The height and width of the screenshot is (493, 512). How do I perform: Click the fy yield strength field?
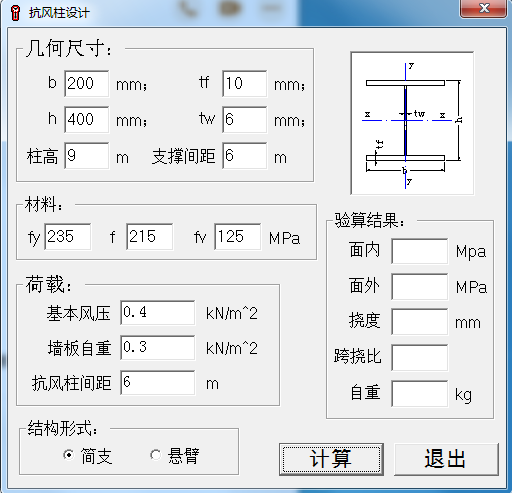68,237
